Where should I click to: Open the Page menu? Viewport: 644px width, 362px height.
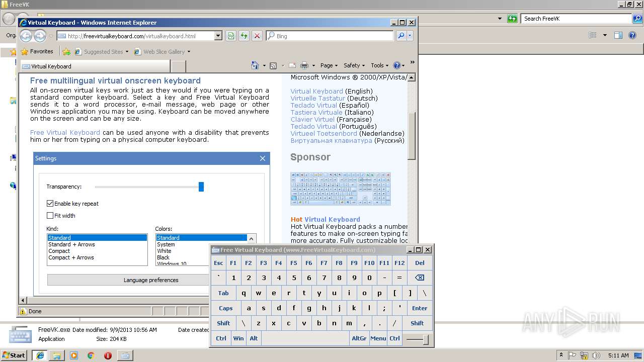[329, 65]
